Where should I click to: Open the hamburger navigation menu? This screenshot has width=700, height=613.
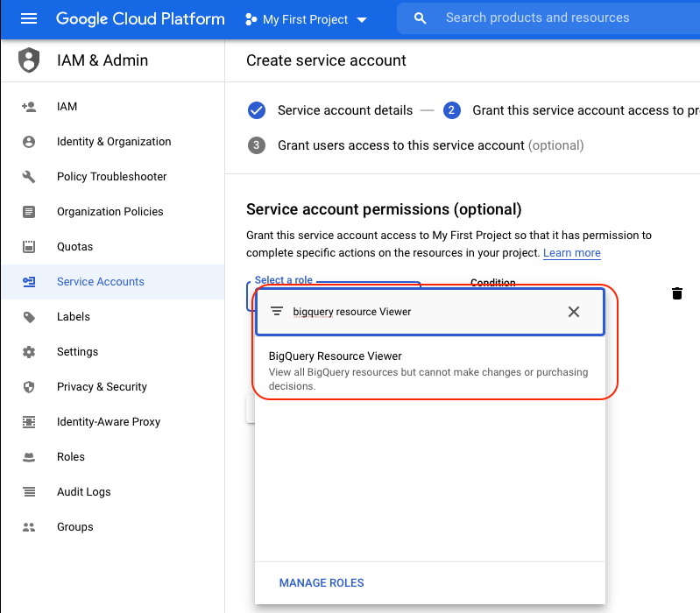[29, 18]
